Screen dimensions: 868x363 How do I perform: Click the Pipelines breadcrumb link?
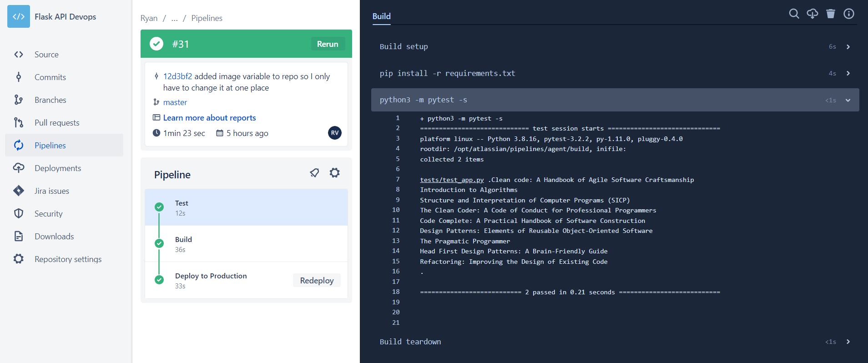point(207,18)
